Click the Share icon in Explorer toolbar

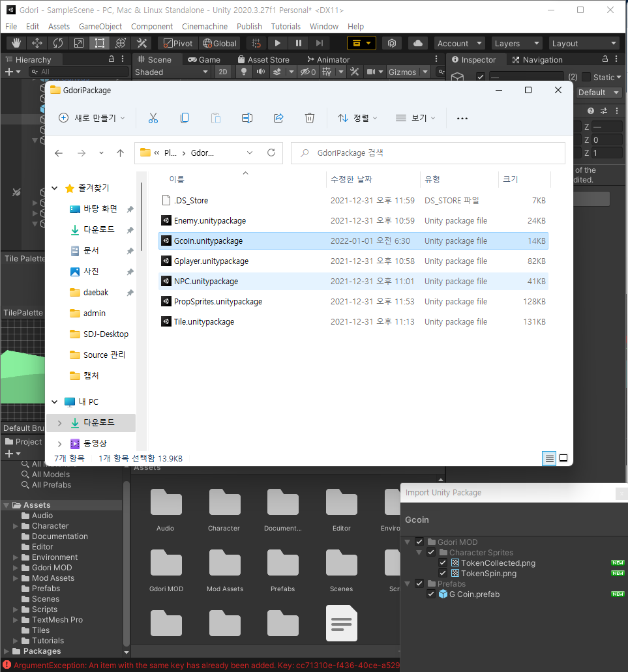click(278, 118)
